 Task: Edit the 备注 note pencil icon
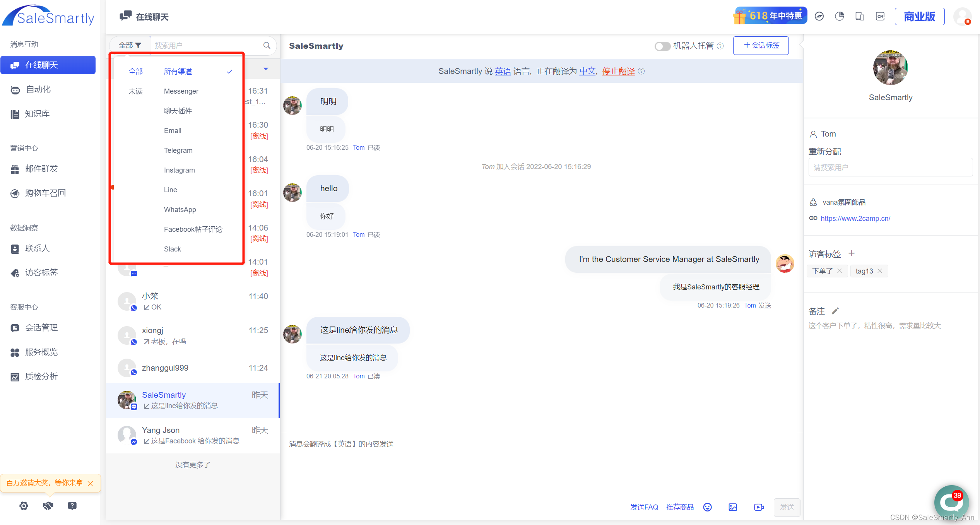[x=835, y=311]
